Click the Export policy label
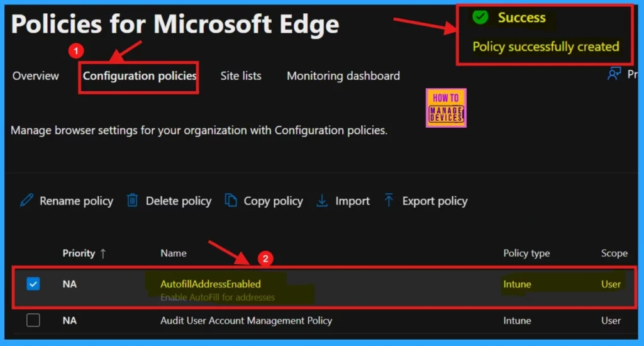 [x=435, y=201]
